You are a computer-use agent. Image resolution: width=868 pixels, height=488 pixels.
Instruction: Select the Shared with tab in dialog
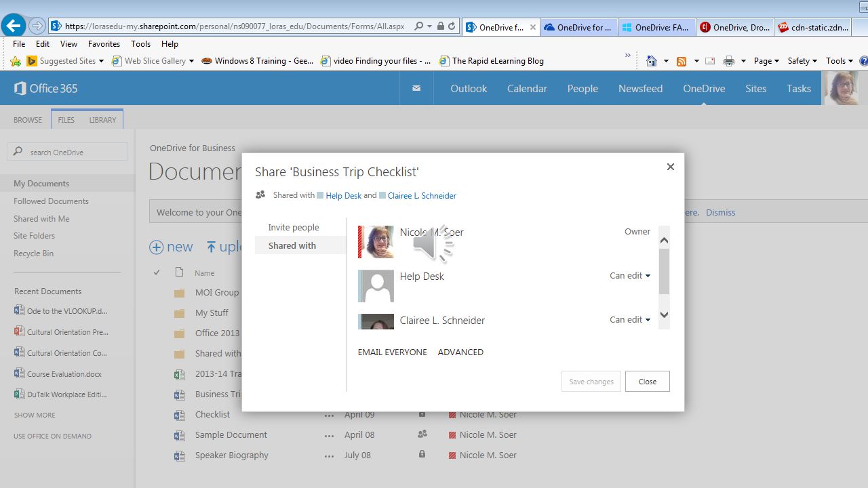[300, 245]
